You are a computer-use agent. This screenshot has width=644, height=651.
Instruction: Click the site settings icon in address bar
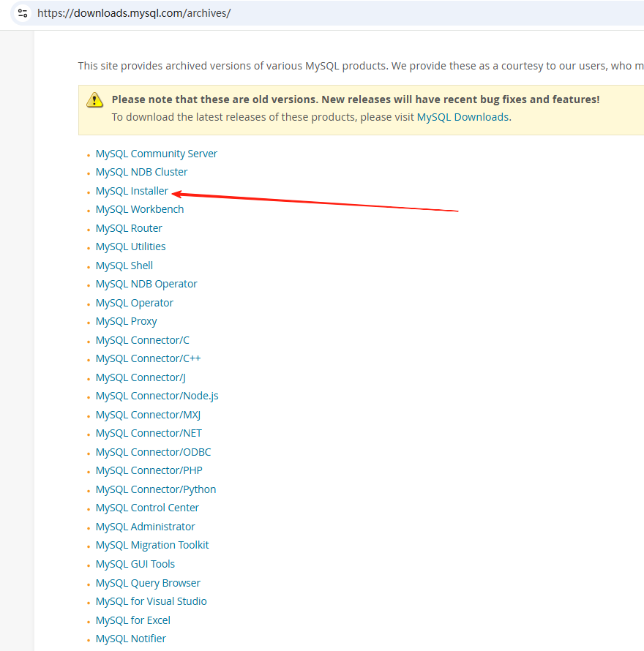click(23, 13)
